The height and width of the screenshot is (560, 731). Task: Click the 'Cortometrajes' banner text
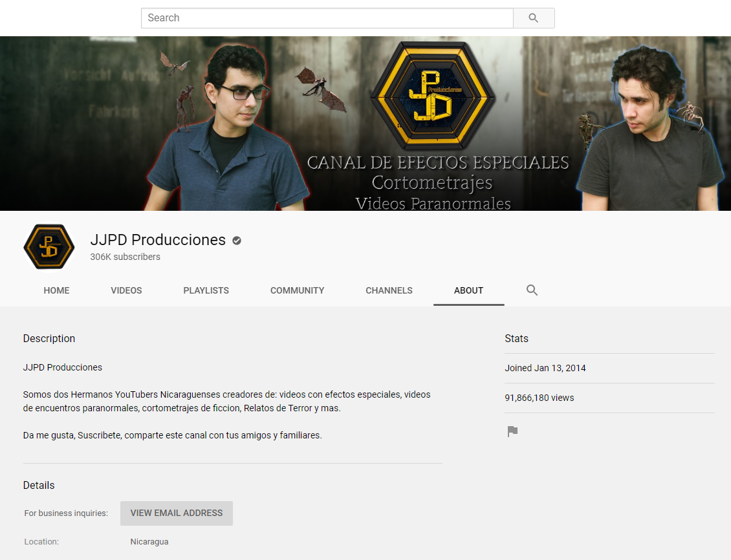[x=432, y=182]
